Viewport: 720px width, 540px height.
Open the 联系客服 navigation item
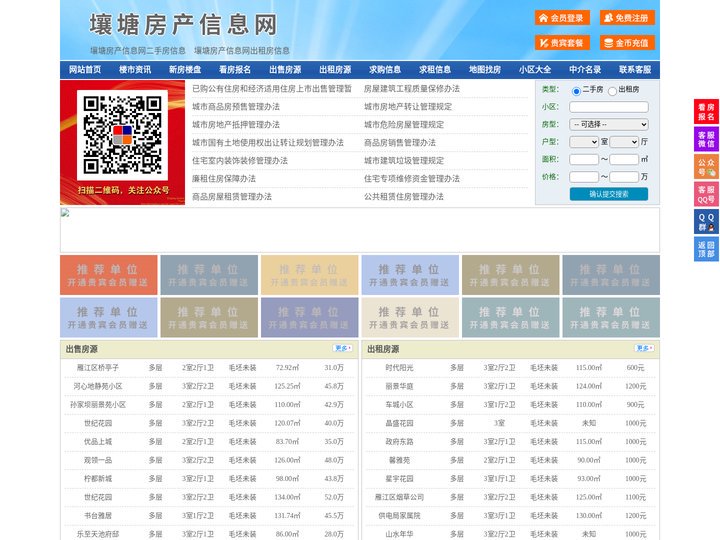click(635, 70)
